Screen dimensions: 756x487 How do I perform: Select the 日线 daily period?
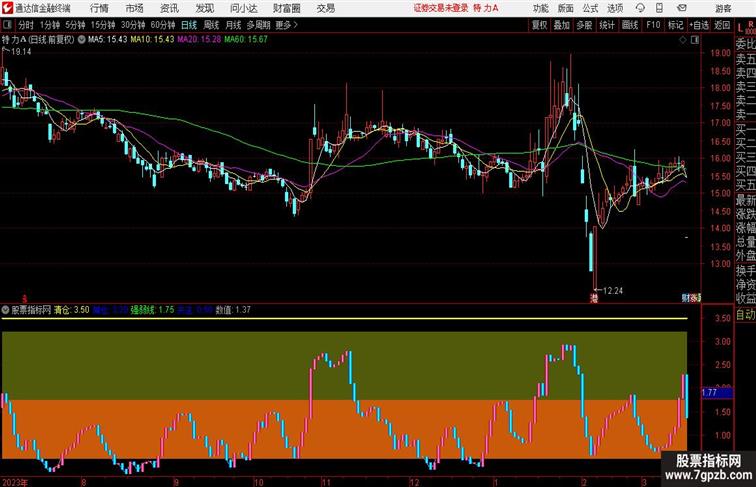click(189, 25)
